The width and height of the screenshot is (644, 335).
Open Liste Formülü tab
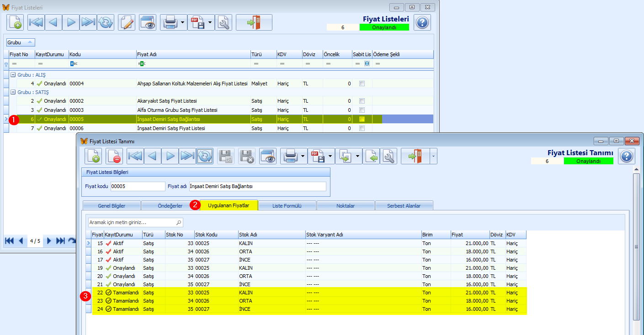[x=287, y=206]
